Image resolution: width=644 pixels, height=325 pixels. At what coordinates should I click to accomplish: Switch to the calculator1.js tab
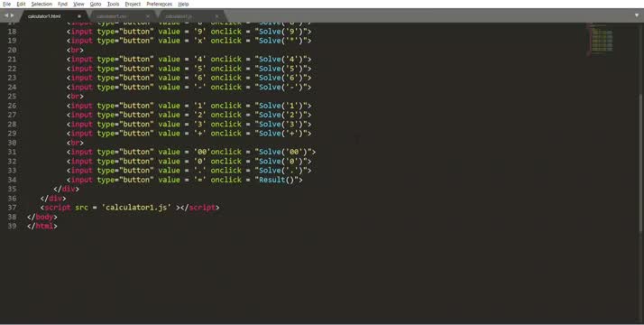[179, 16]
